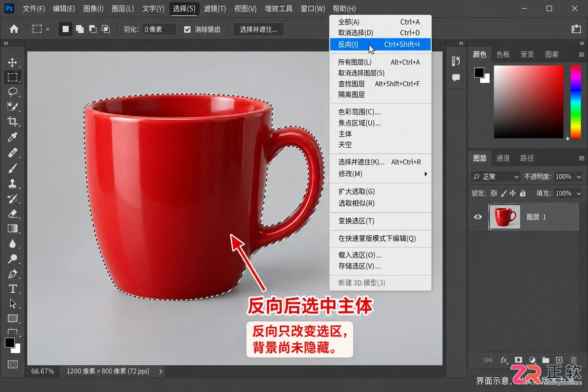Choose New Selection mode in options bar
588x392 pixels.
(66, 29)
